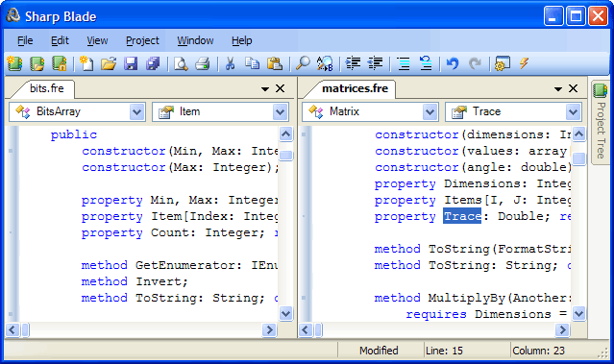
Task: Click the New Project book icon
Action: click(x=14, y=63)
